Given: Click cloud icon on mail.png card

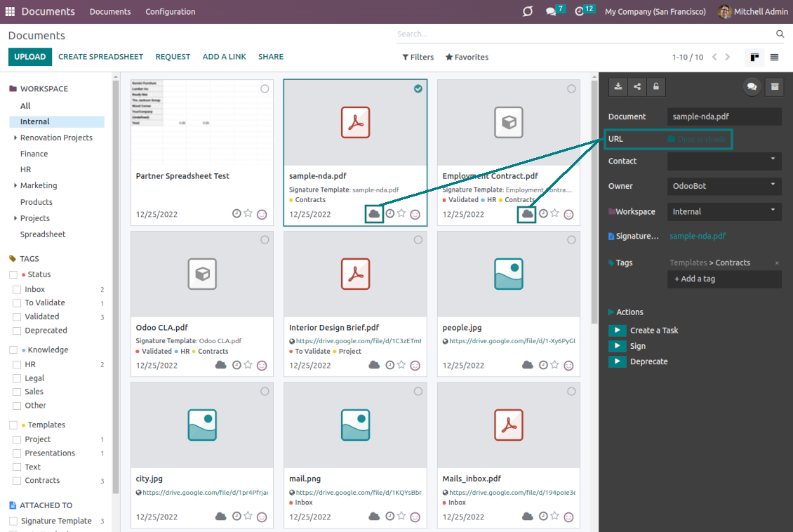Looking at the screenshot, I should pos(374,517).
